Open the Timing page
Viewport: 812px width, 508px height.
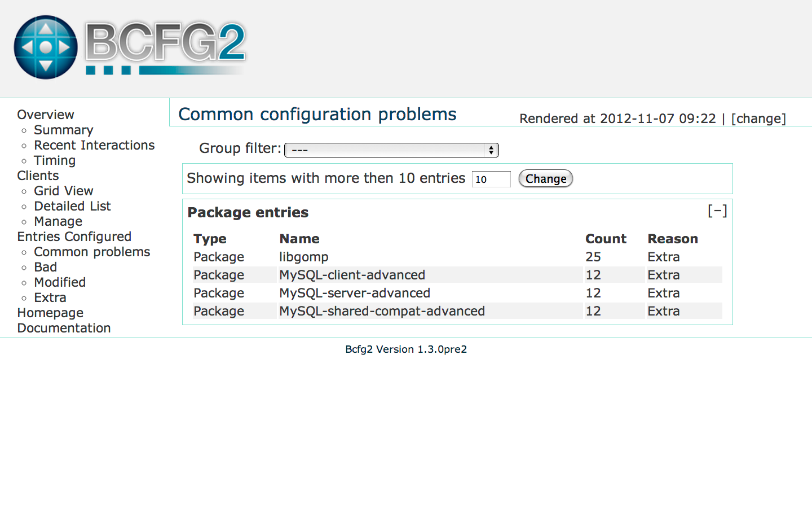[x=55, y=160]
